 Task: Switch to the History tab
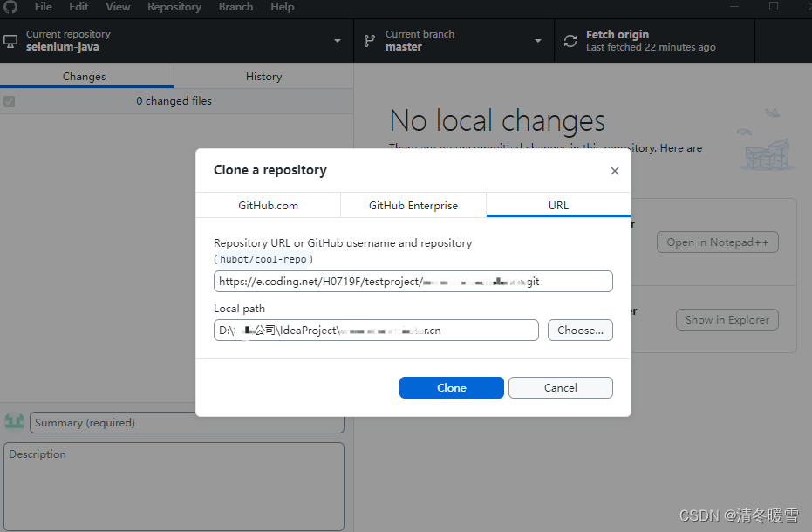tap(263, 76)
